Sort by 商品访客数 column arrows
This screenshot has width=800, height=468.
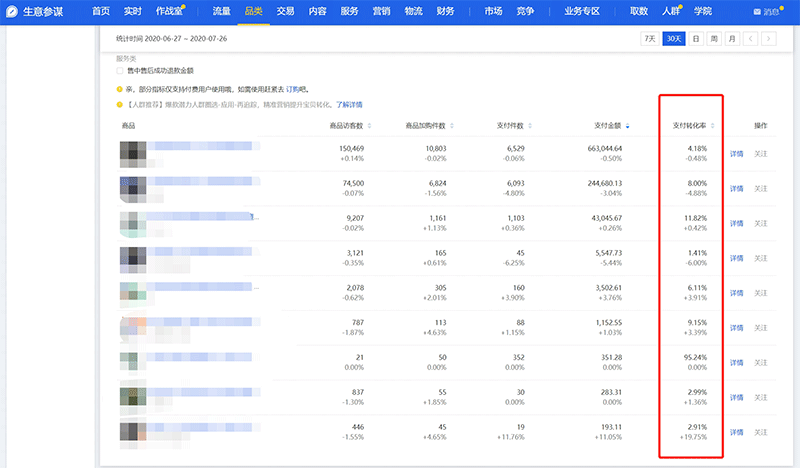point(372,126)
